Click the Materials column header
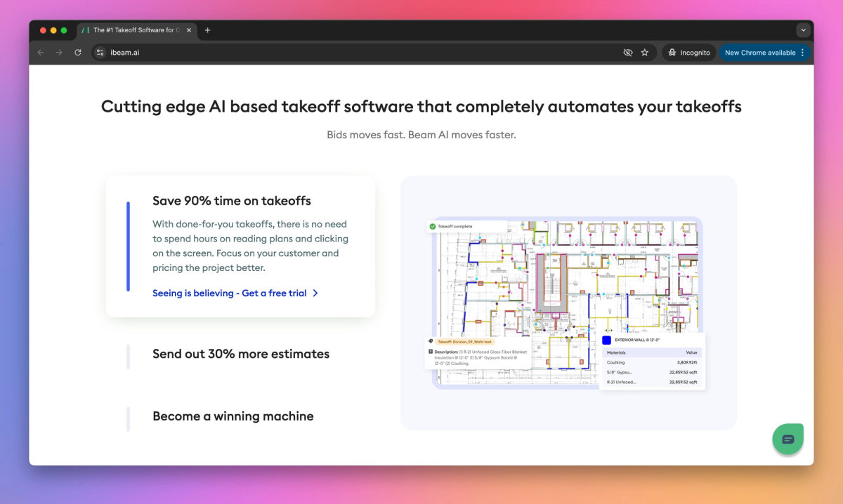843x504 pixels. 616,352
